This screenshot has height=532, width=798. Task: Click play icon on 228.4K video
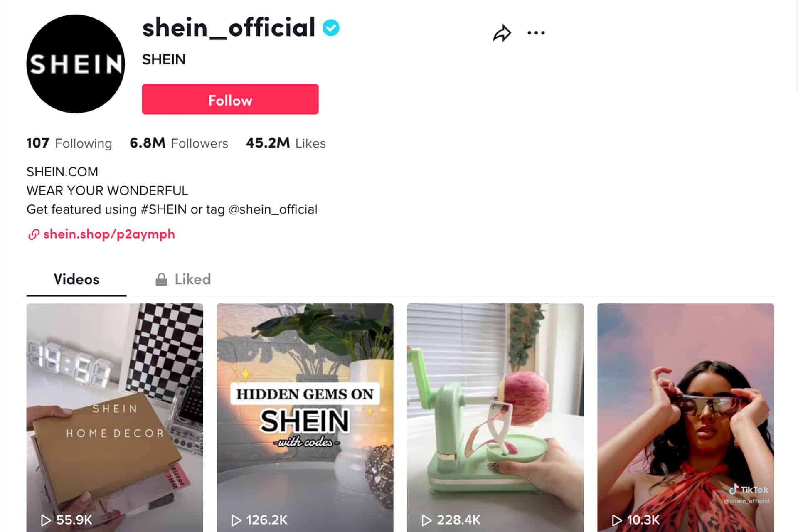[426, 520]
